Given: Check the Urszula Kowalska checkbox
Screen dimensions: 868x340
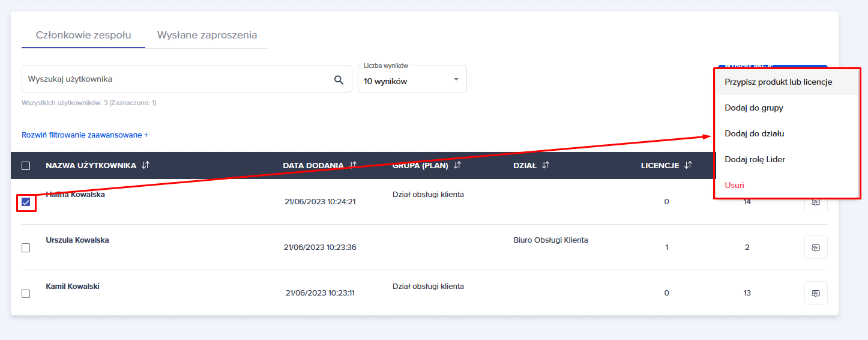Looking at the screenshot, I should 26,247.
